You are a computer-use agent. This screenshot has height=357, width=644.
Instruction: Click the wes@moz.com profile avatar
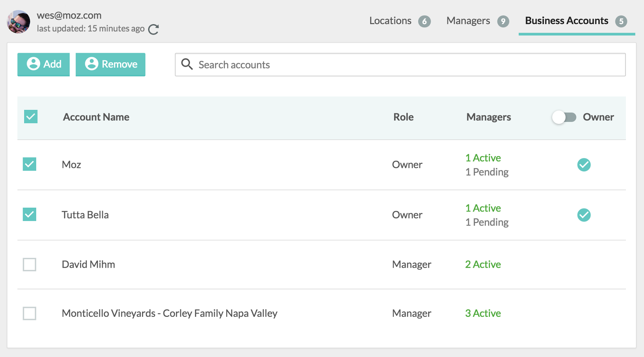coord(19,22)
